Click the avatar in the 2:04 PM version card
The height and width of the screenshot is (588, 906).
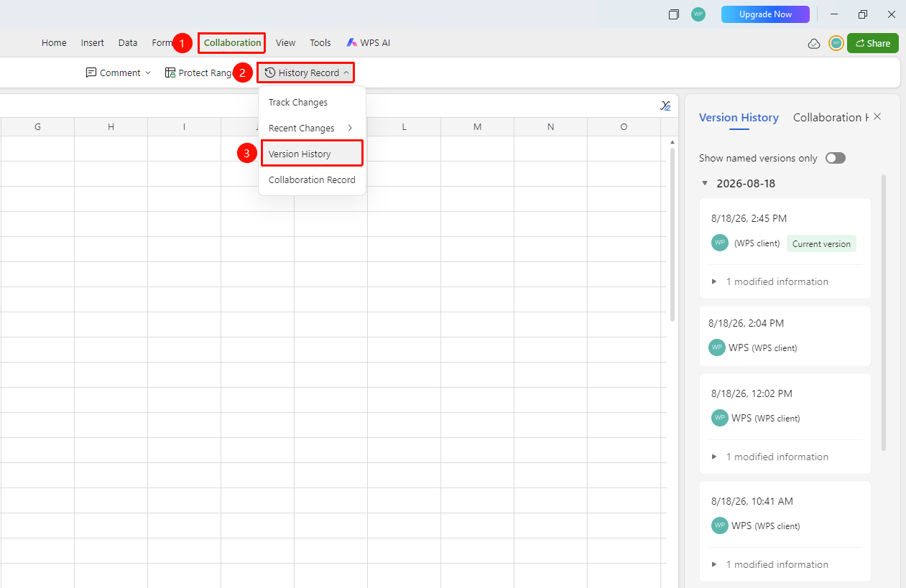click(x=717, y=347)
